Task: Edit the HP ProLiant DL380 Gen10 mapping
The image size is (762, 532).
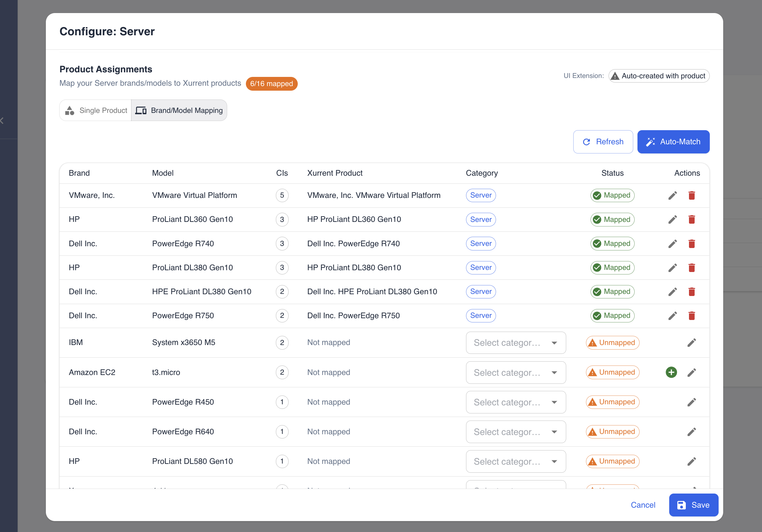Action: [x=672, y=267]
